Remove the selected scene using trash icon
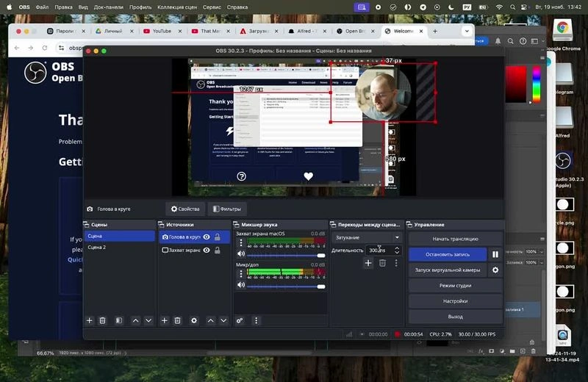Viewport: 588px width, 382px height. coord(102,320)
